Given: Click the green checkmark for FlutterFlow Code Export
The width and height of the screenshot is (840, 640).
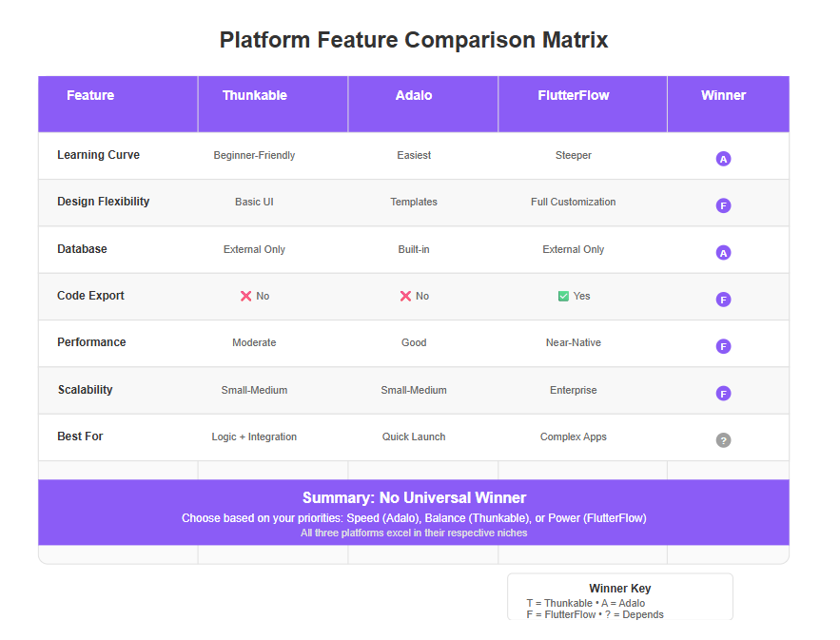Looking at the screenshot, I should (x=563, y=296).
